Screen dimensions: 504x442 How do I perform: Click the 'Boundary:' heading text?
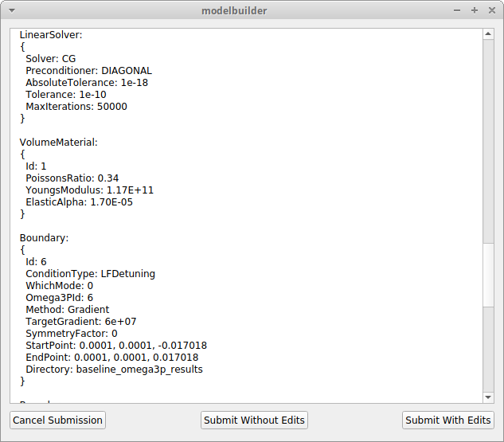pos(44,238)
